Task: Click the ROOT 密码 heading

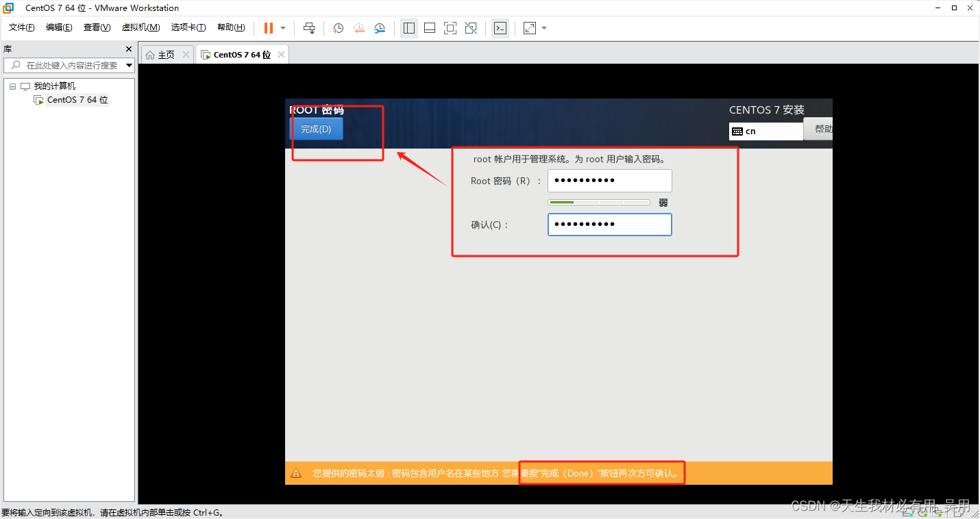Action: click(317, 110)
